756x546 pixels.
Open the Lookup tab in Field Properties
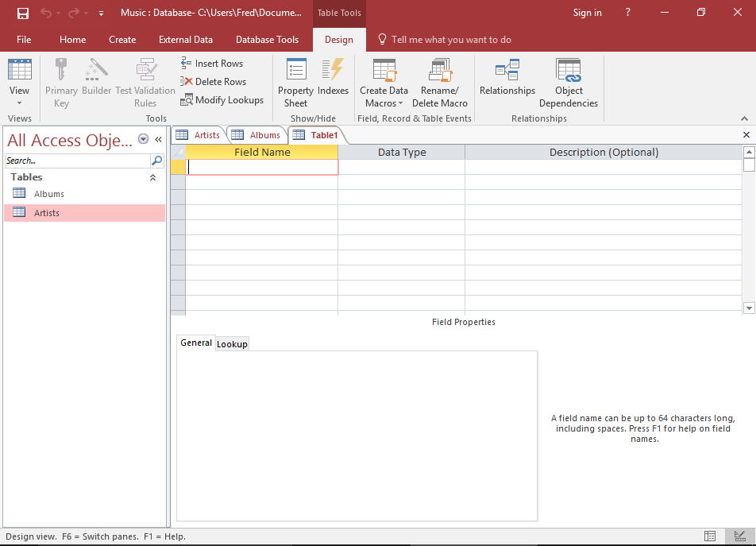[232, 343]
